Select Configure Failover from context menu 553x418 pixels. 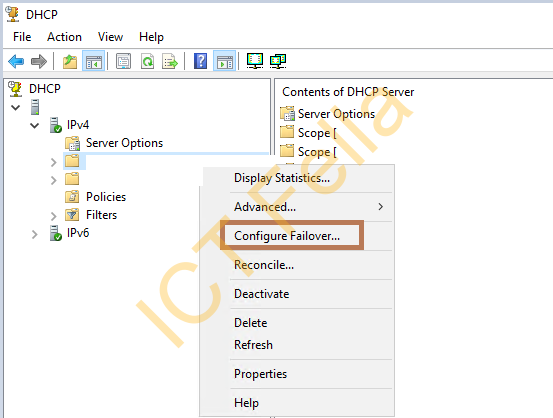pyautogui.click(x=287, y=236)
